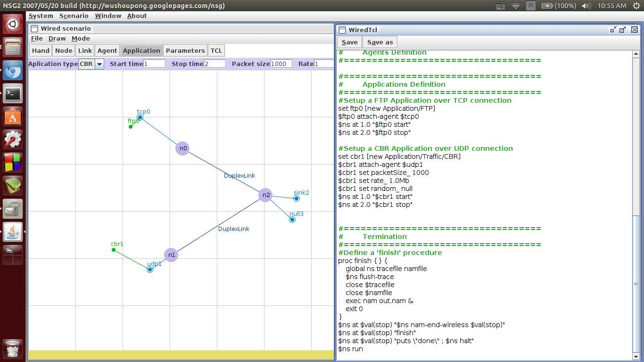Click Save in WiredTcl window
This screenshot has width=644, height=362.
[x=349, y=42]
